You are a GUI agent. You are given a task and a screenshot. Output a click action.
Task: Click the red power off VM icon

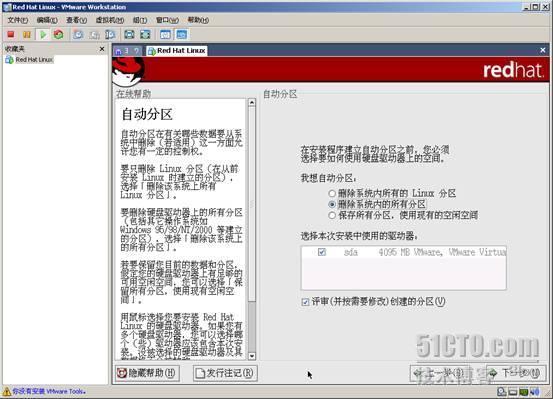[11, 35]
